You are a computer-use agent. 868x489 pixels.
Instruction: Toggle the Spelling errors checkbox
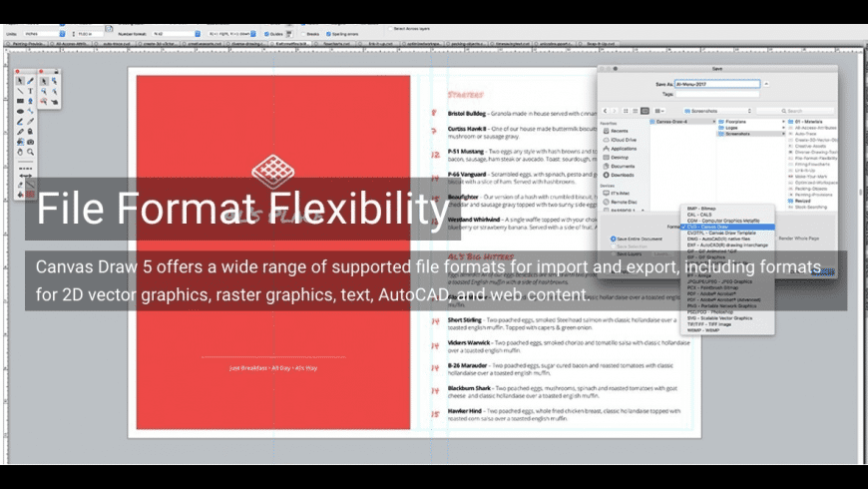click(329, 34)
